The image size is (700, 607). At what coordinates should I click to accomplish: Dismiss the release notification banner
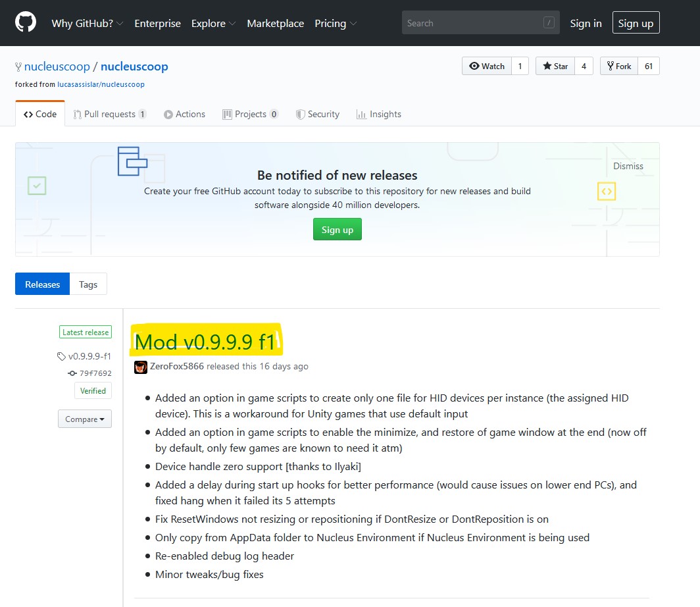pos(628,166)
